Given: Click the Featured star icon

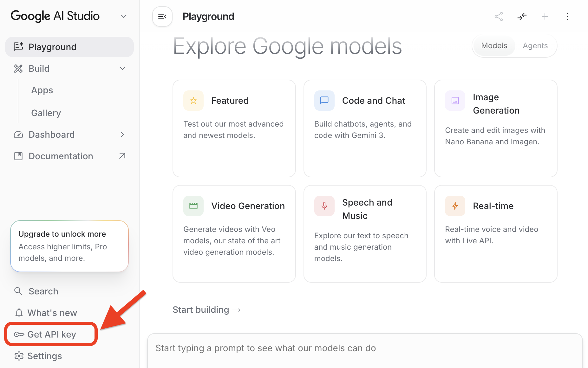Looking at the screenshot, I should point(193,101).
